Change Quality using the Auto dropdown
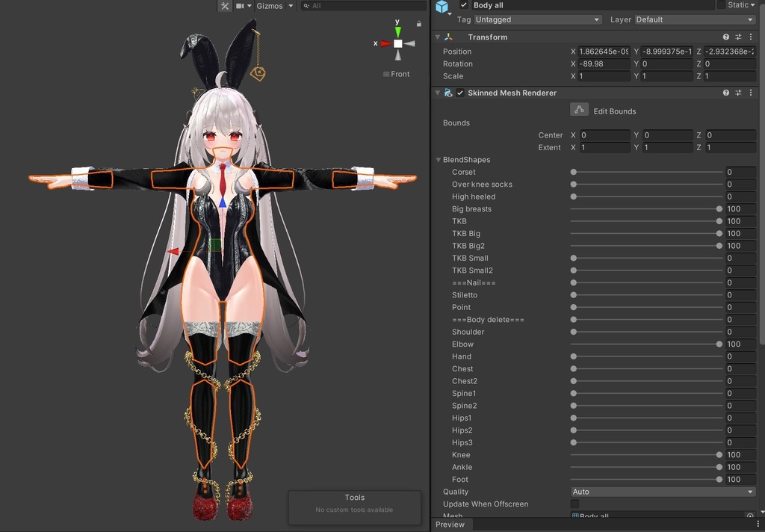 click(662, 492)
